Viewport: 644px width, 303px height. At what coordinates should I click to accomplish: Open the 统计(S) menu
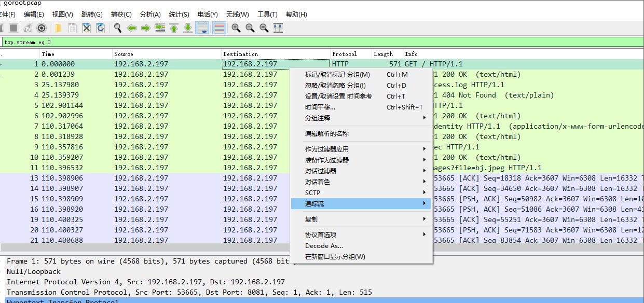click(179, 14)
